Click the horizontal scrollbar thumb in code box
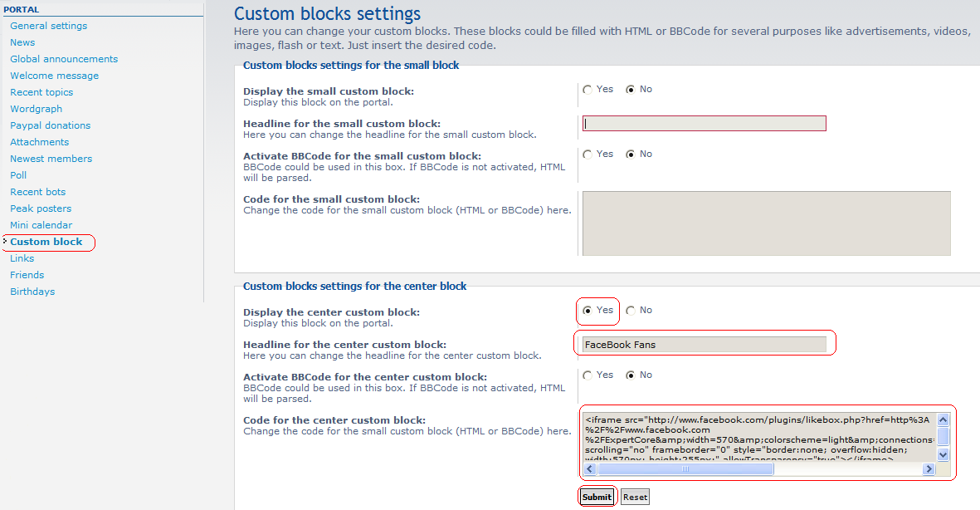 [x=685, y=469]
